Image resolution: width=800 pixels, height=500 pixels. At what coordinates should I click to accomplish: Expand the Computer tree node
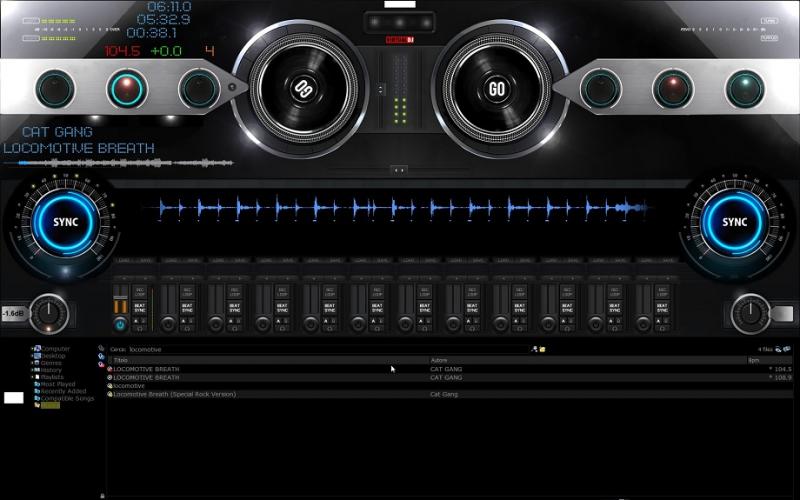(x=32, y=349)
